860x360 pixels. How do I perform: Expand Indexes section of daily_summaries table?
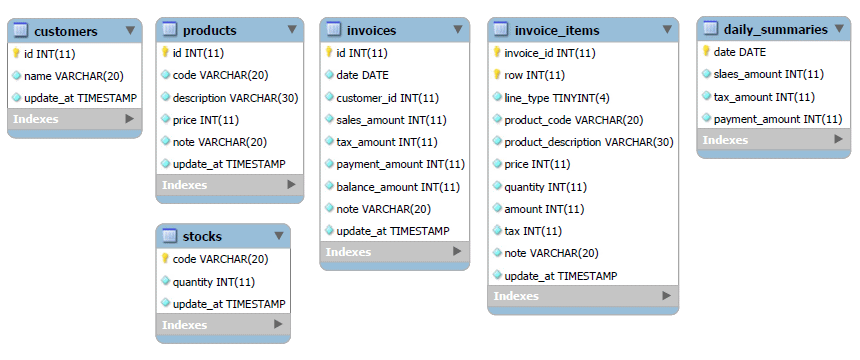(x=838, y=139)
